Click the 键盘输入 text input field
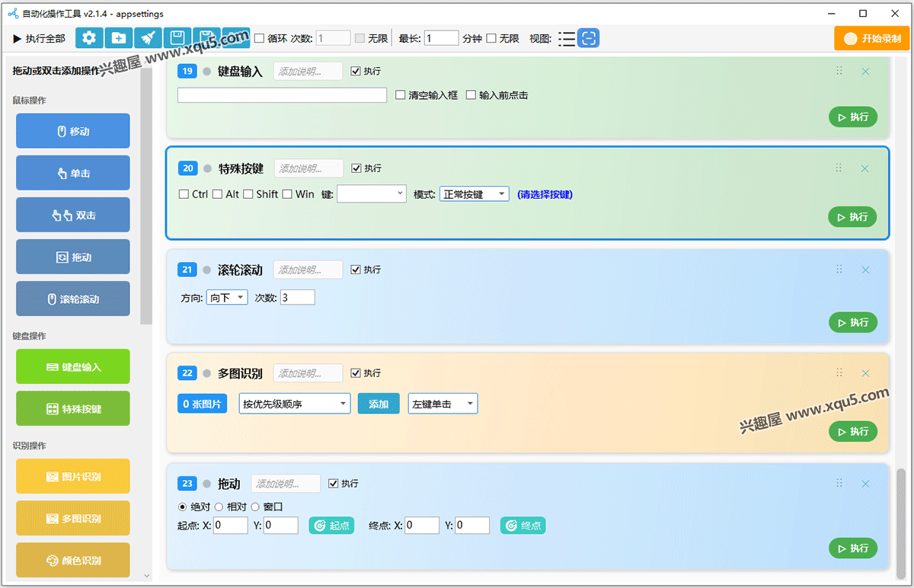This screenshot has width=914, height=588. [x=282, y=95]
